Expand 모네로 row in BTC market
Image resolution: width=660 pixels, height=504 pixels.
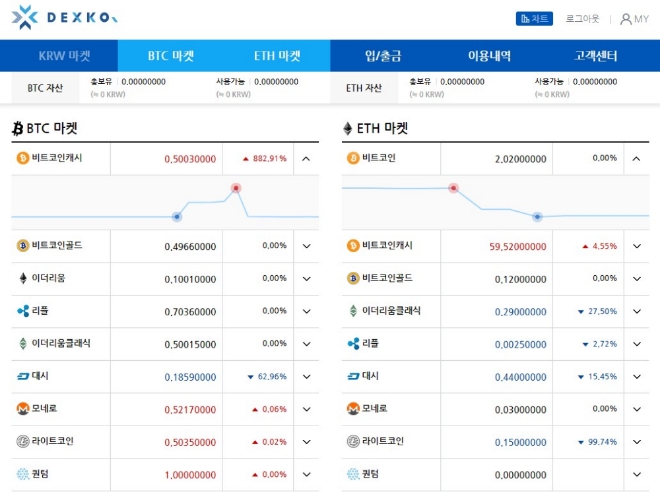click(306, 409)
